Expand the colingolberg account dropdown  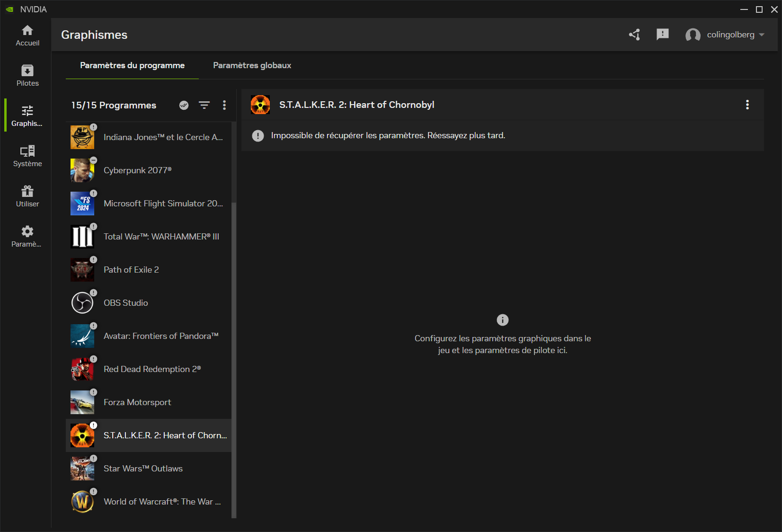(x=762, y=35)
